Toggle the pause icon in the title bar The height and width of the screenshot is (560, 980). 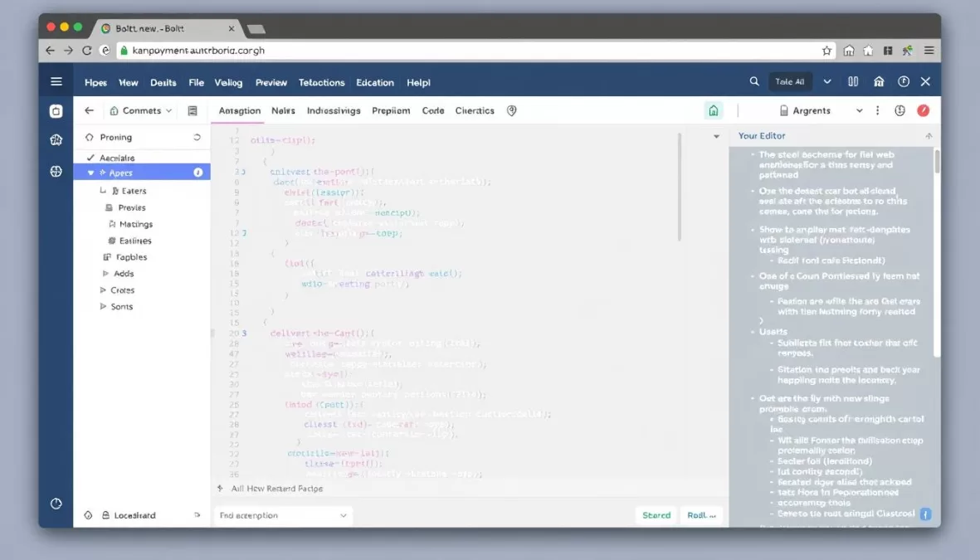pos(855,81)
